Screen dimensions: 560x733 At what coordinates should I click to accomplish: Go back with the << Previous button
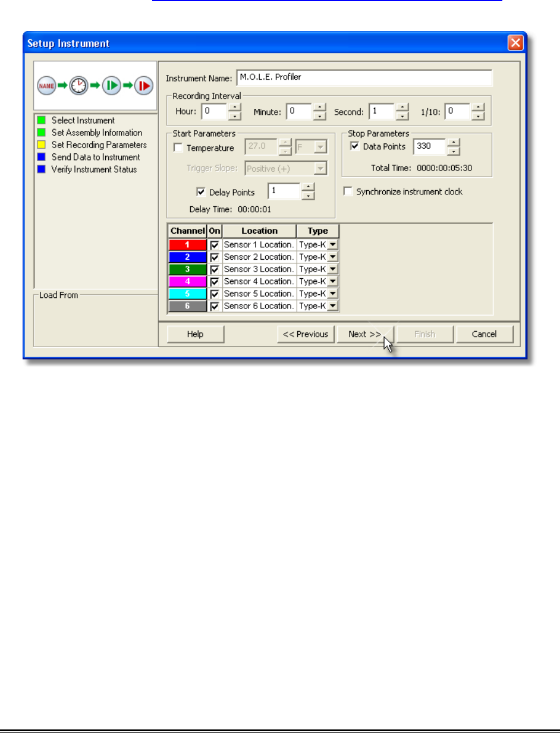306,334
